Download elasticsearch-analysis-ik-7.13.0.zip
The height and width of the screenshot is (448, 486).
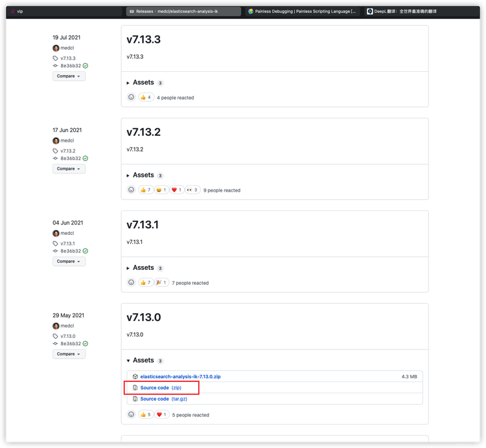(x=180, y=377)
